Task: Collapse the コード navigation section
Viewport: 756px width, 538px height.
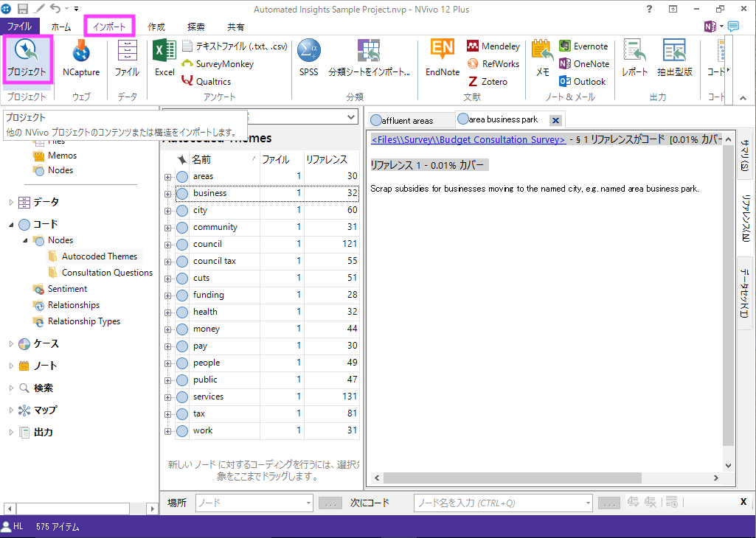Action: click(10, 224)
